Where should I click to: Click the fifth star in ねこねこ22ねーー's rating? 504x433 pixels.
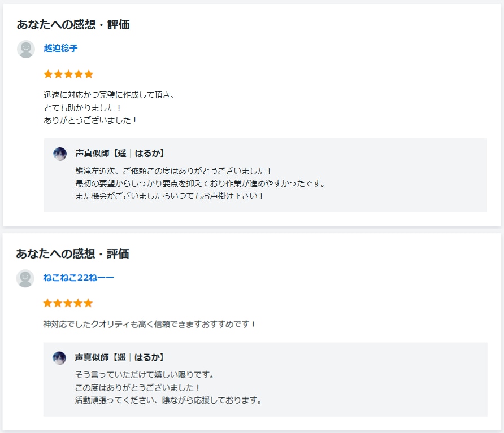(88, 303)
